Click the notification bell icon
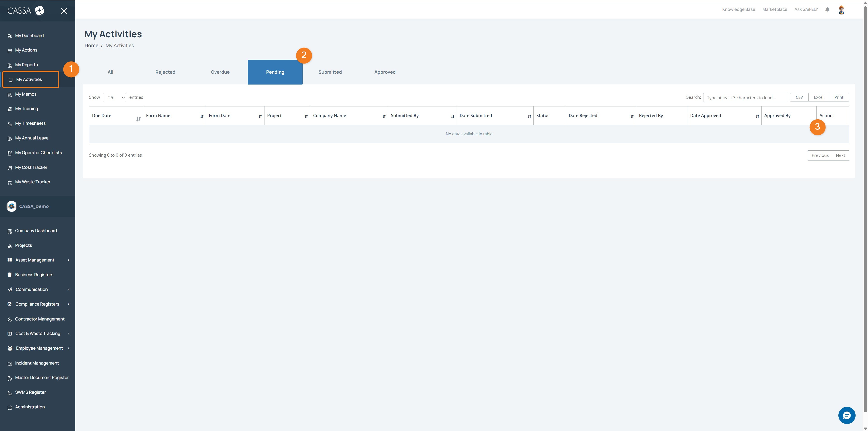Screen dimensions: 868x431 827,9
